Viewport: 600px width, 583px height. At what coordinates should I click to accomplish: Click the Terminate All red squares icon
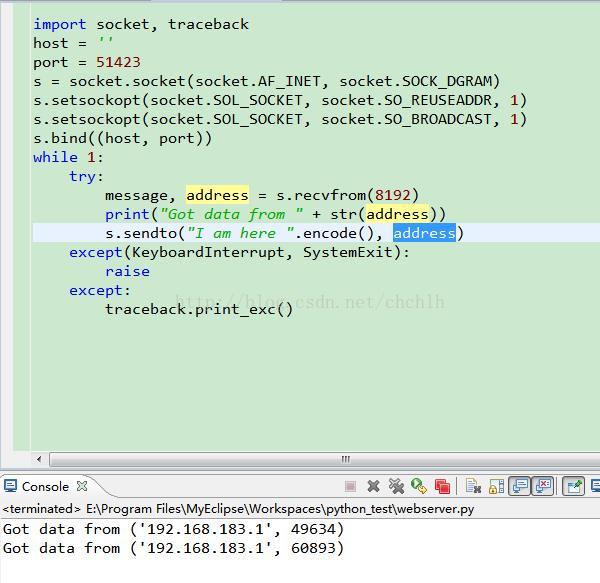442,486
